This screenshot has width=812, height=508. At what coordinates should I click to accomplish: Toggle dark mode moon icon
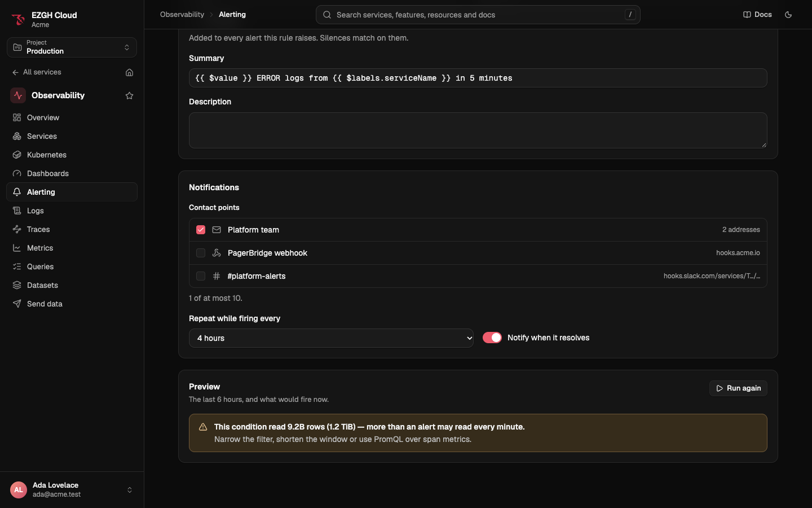(788, 15)
